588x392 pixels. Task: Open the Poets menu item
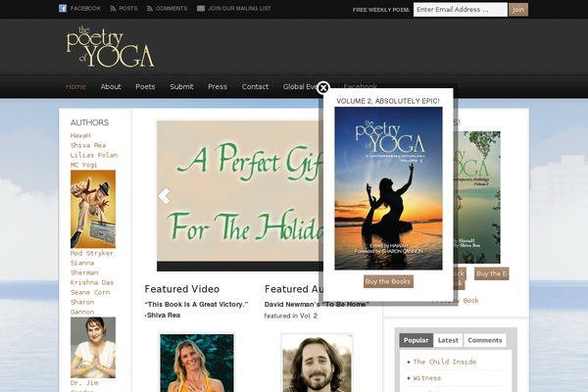pos(145,86)
